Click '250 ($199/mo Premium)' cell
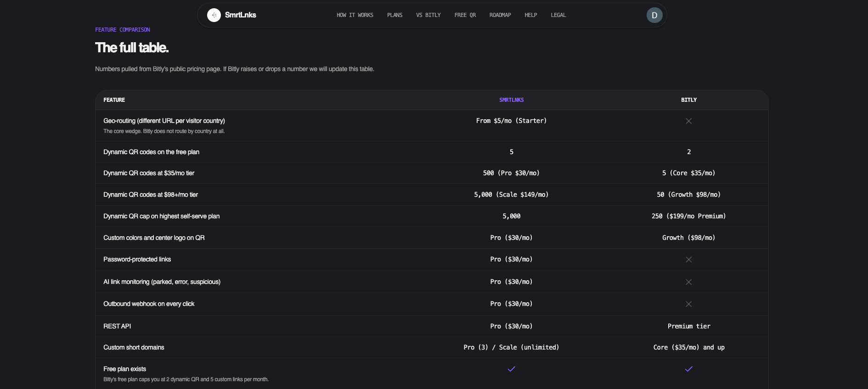Viewport: 868px width, 389px height. [688, 216]
